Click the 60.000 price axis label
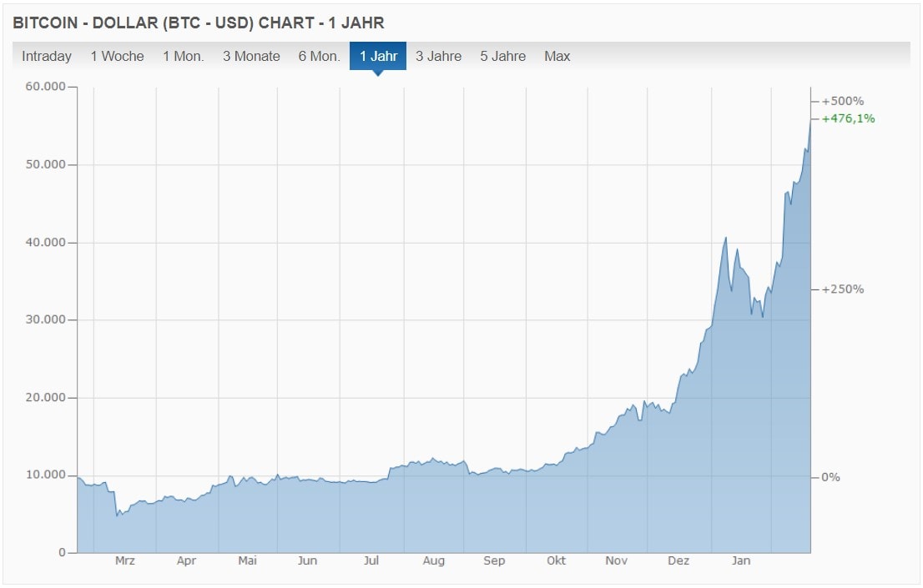 45,87
